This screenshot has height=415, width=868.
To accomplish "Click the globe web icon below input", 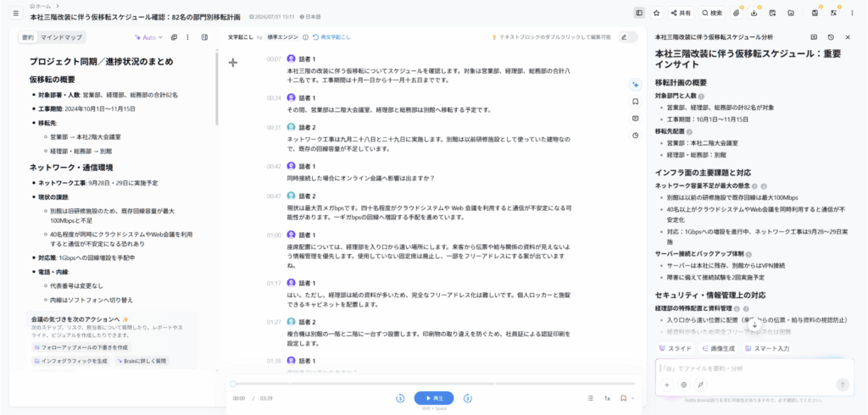I will (684, 385).
